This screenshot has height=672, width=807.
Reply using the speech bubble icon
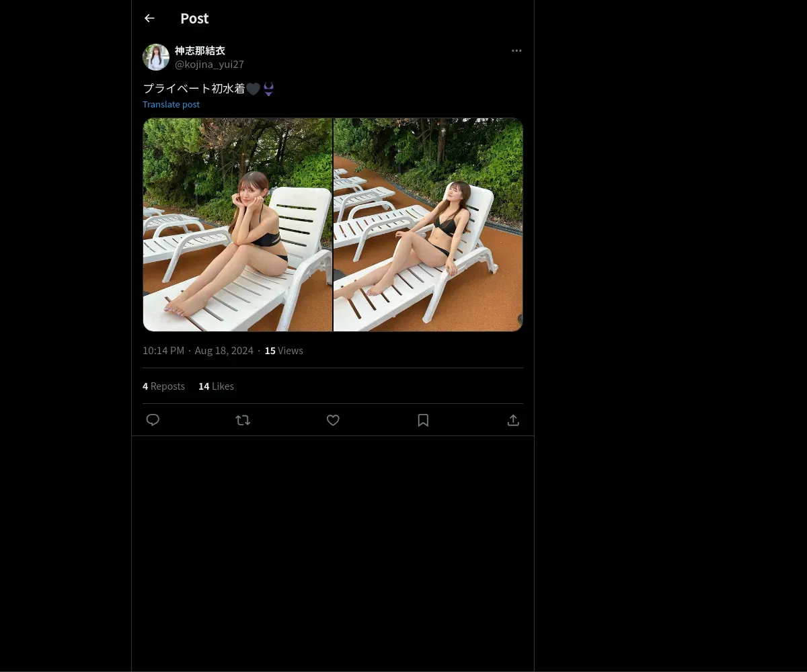point(153,420)
